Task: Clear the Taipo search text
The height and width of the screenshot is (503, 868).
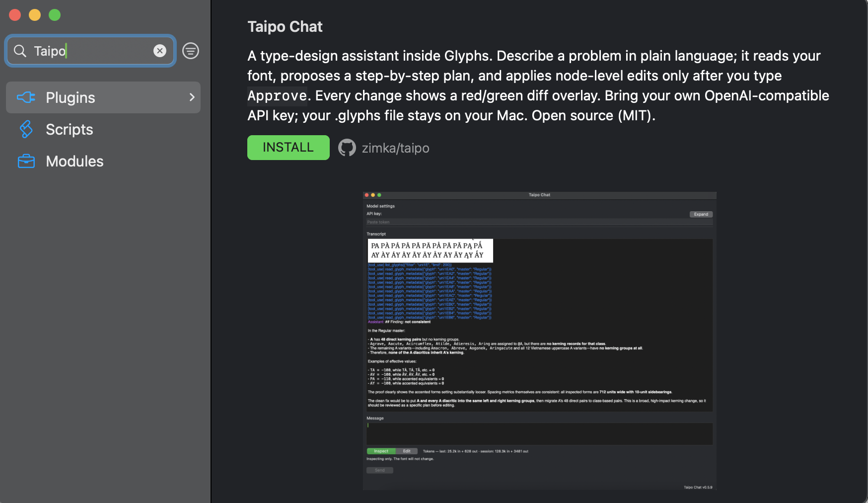Action: pos(160,51)
